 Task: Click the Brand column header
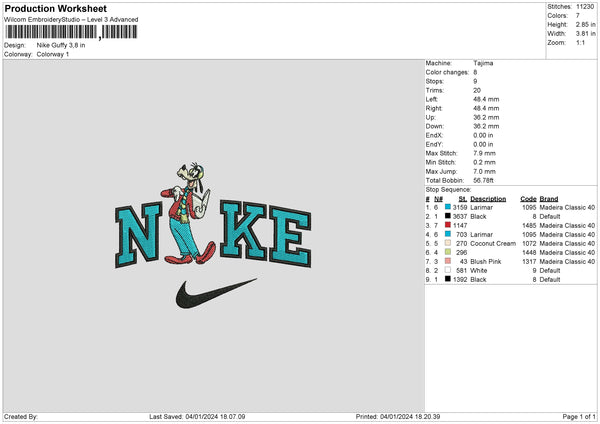coord(549,199)
